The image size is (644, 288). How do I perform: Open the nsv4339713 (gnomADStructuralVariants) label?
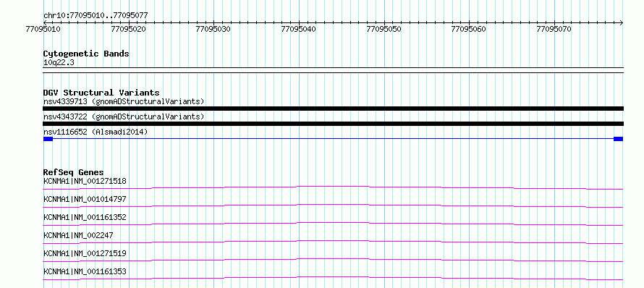pyautogui.click(x=124, y=101)
